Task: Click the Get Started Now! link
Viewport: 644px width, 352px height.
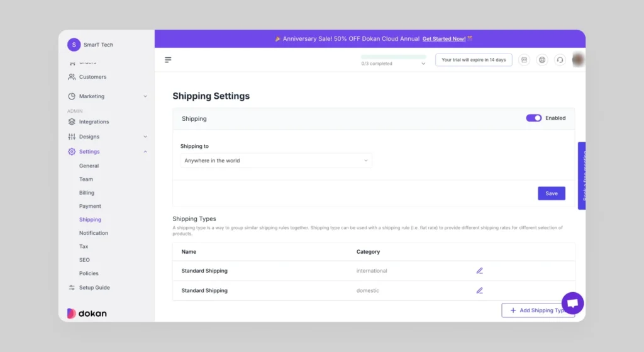Action: tap(444, 38)
